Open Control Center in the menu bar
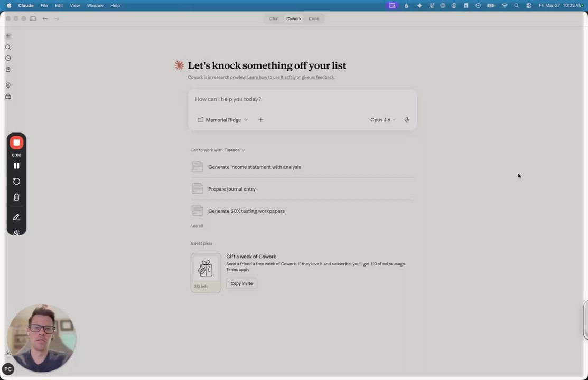The image size is (588, 380). tap(528, 6)
